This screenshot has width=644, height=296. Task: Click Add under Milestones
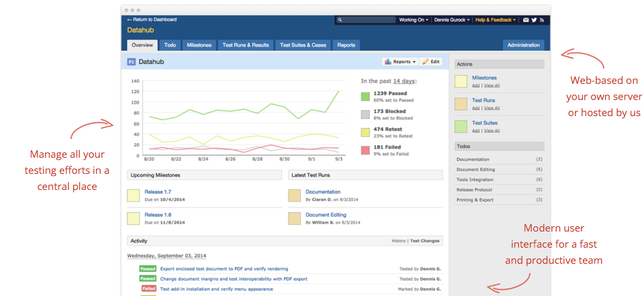coord(475,85)
